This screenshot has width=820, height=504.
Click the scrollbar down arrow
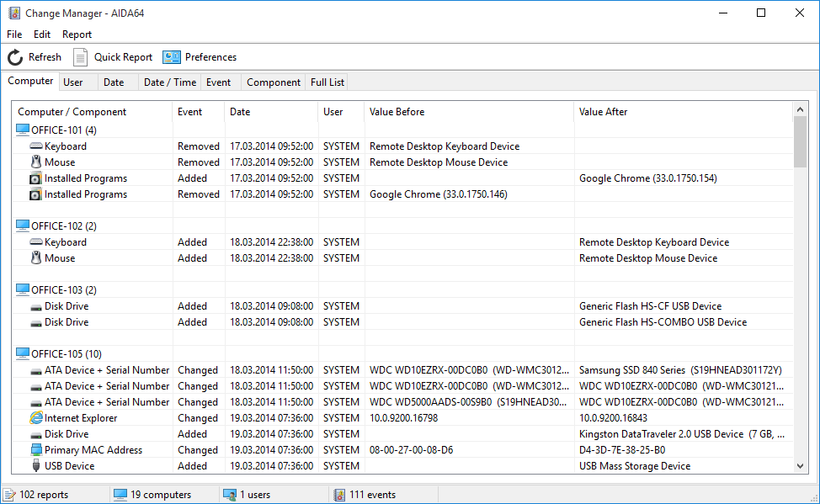pos(800,466)
